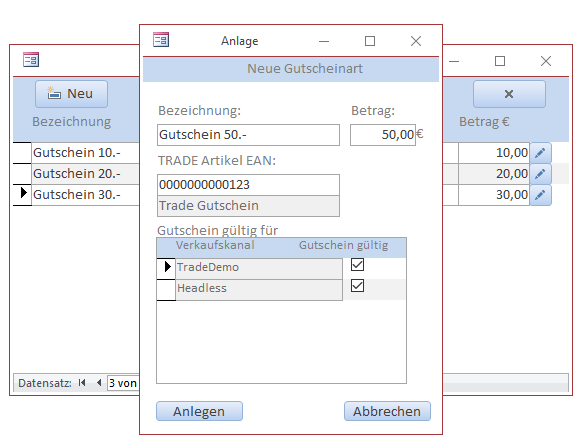Maximize the Anlage dialog window
The image size is (584, 440).
click(370, 41)
